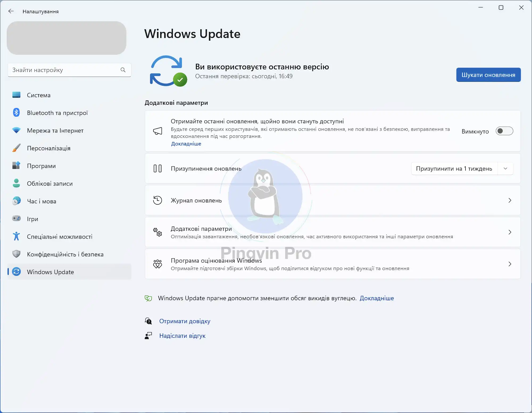Open Програма оцінювання Windows chevron
This screenshot has height=413, width=532.
tap(510, 264)
